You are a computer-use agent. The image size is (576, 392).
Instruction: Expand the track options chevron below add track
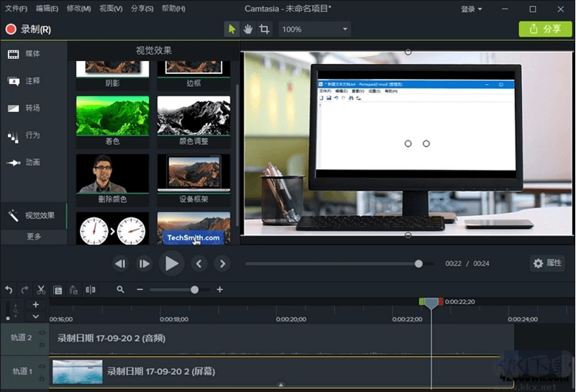pos(35,316)
